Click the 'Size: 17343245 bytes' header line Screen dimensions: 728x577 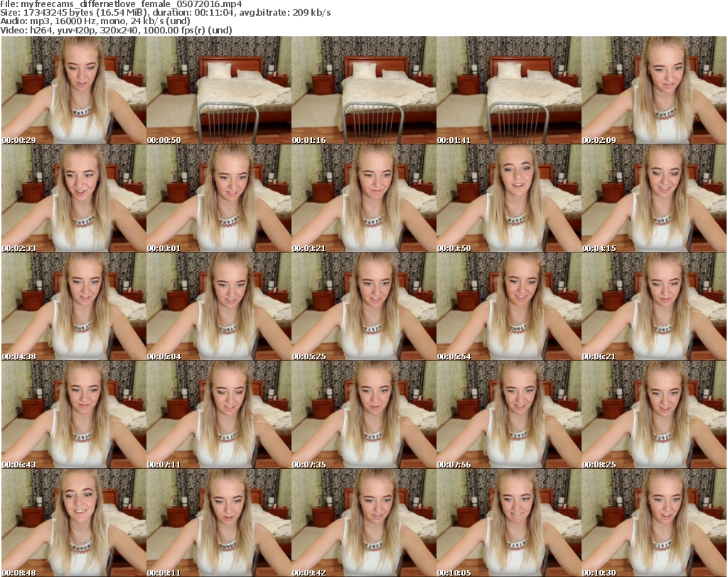(166, 13)
